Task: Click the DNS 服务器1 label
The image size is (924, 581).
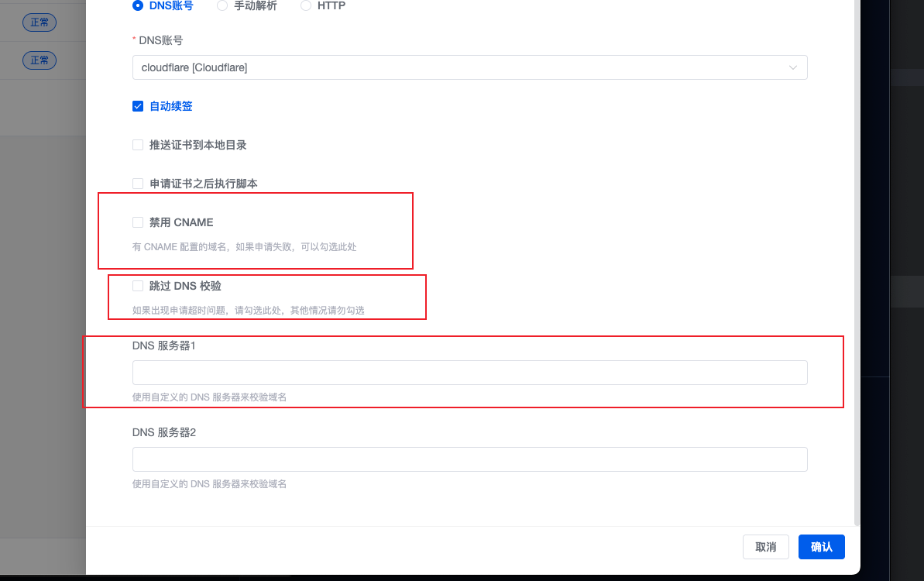Action: coord(164,346)
